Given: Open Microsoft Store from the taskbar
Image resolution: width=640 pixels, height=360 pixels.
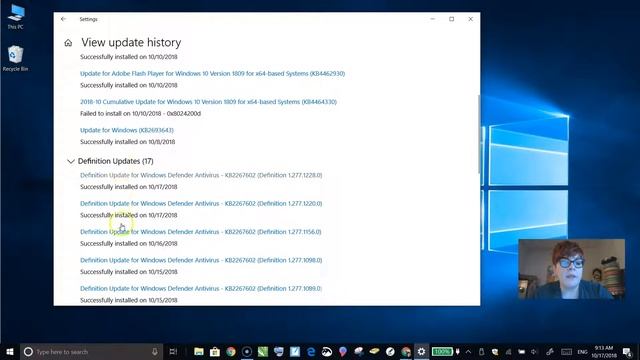Looking at the screenshot, I should (215, 351).
